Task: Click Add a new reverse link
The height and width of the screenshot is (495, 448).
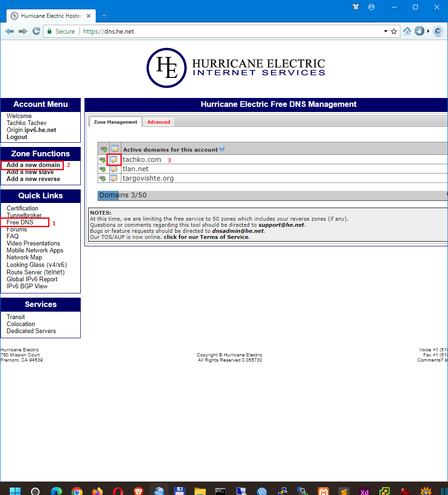Action: pyautogui.click(x=33, y=179)
